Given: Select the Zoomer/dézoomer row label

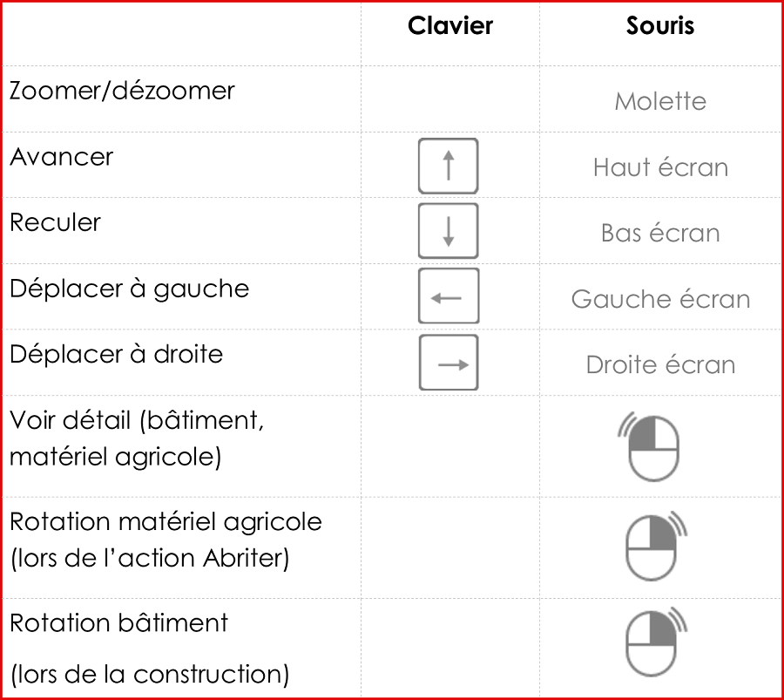Looking at the screenshot, I should click(122, 91).
